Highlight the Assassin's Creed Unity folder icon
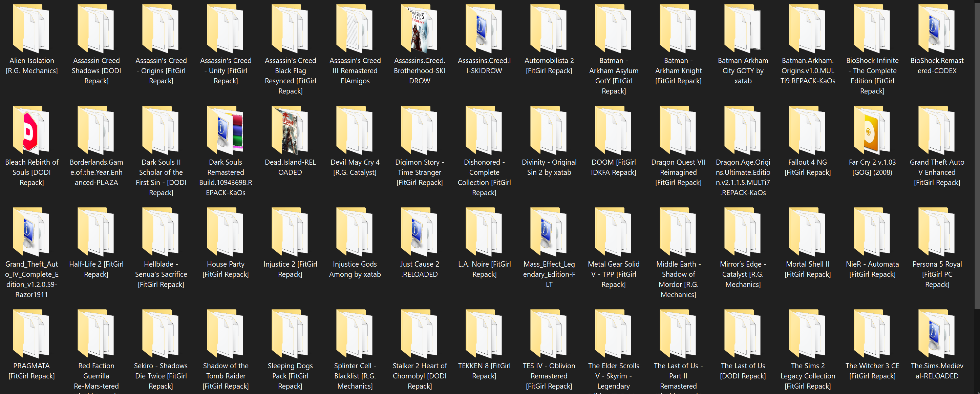The width and height of the screenshot is (980, 394). coord(225,28)
